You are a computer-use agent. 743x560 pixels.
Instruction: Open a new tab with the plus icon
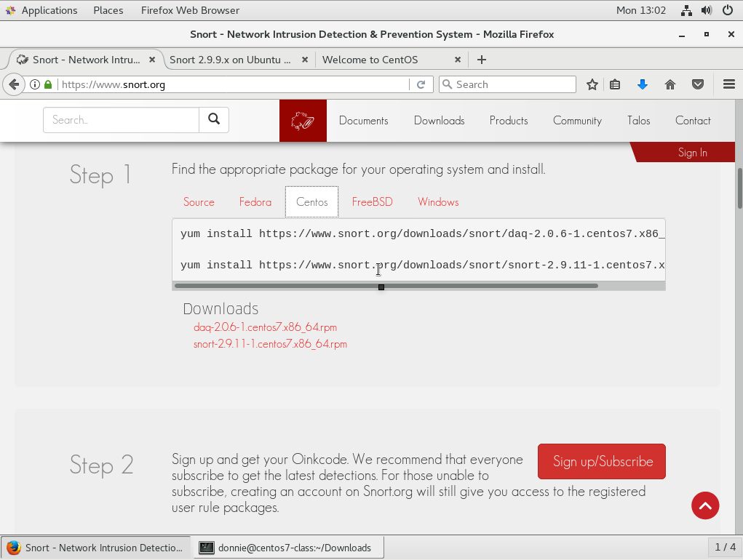482,60
